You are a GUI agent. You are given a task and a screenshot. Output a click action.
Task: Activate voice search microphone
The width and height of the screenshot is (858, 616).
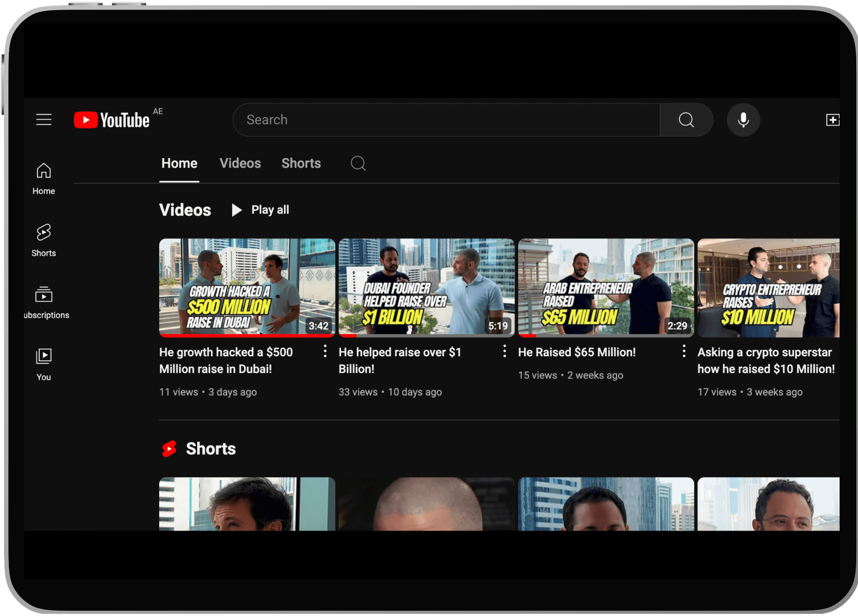[743, 120]
